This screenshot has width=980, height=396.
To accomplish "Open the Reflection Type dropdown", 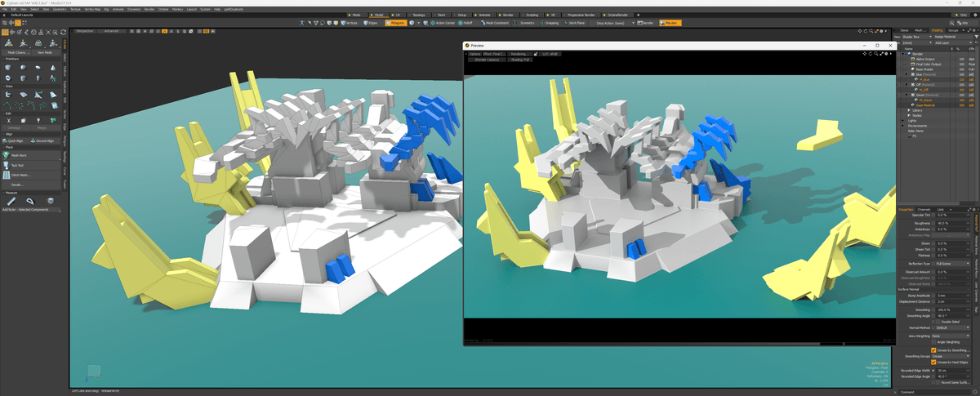I will tap(952, 264).
